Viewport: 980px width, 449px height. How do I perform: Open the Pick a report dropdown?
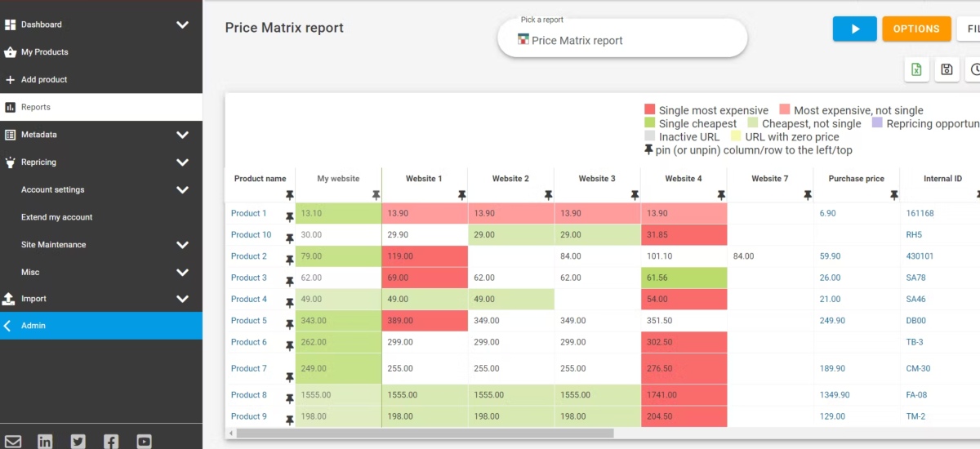click(621, 40)
